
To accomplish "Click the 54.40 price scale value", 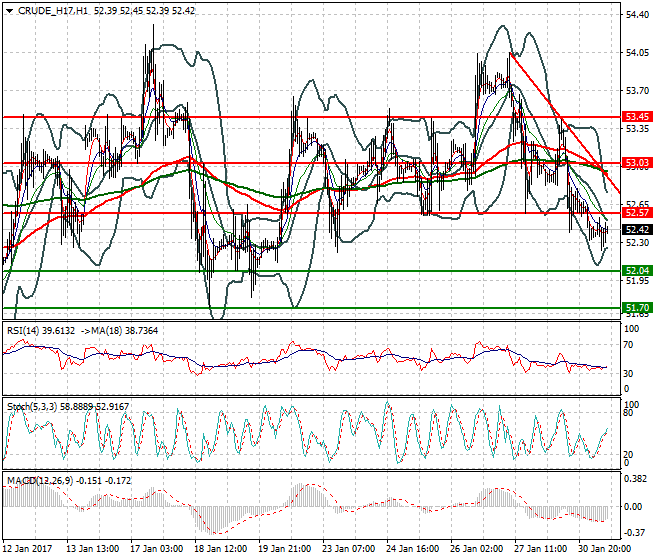I will [637, 15].
